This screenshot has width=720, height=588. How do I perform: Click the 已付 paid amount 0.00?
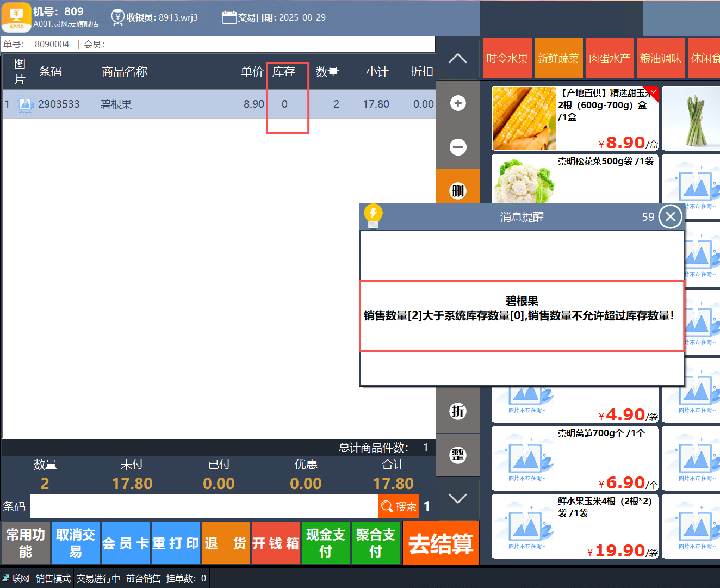[x=219, y=484]
